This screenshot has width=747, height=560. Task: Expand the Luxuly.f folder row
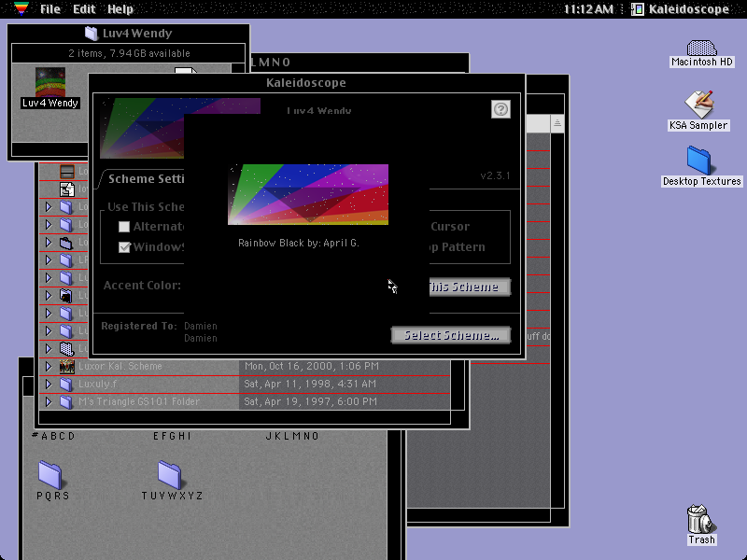pos(49,384)
